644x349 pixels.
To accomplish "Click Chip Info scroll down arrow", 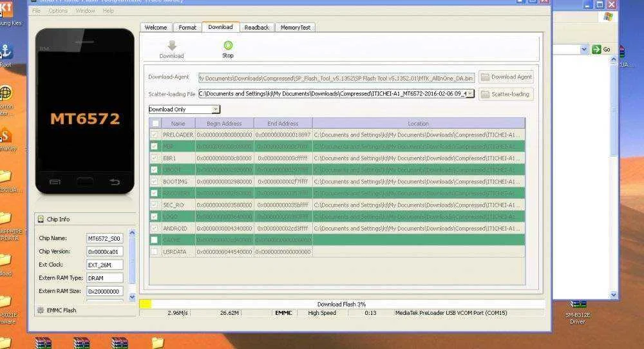I will [x=132, y=296].
